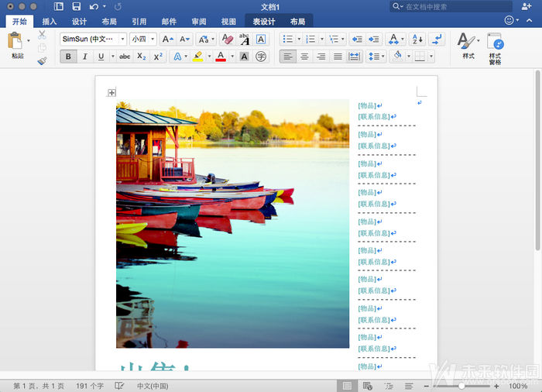This screenshot has width=542, height=392.
Task: Select the Format Painter brush
Action: click(42, 60)
